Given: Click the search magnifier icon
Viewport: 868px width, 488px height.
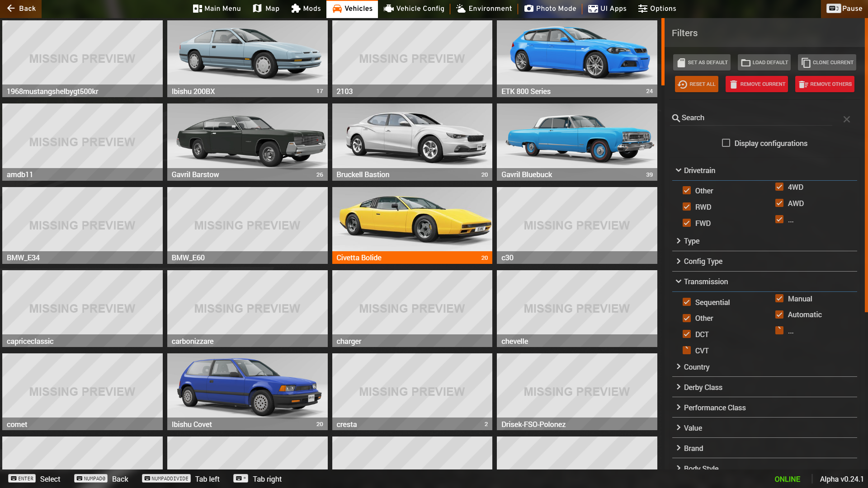Looking at the screenshot, I should point(676,118).
